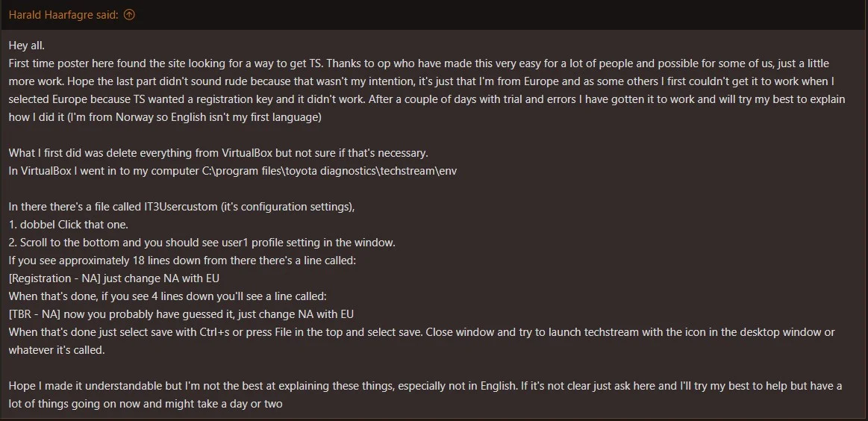868x421 pixels.
Task: Click the jump-to-original-post arrow icon
Action: coord(129,15)
